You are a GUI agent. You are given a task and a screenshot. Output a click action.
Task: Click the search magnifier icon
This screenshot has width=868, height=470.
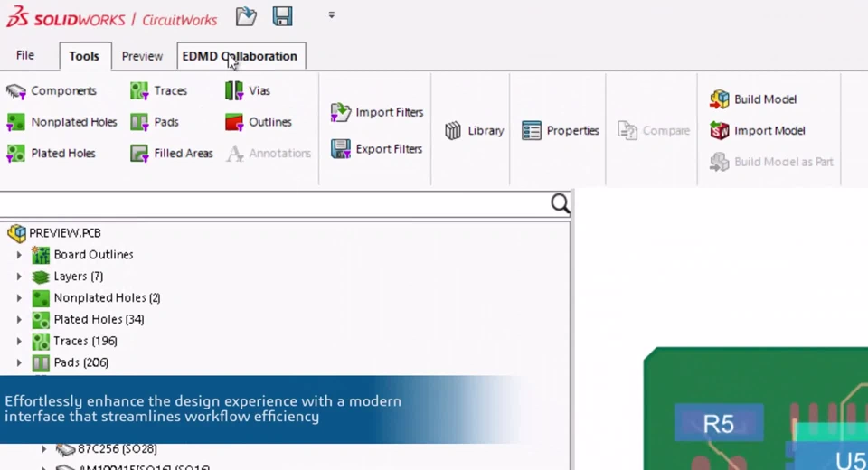pyautogui.click(x=560, y=203)
